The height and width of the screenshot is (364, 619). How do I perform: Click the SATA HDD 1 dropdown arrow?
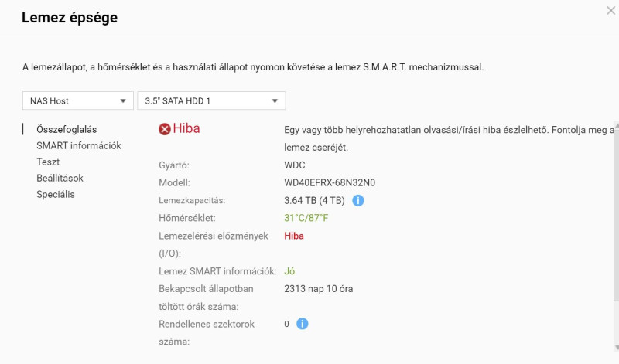(x=275, y=101)
